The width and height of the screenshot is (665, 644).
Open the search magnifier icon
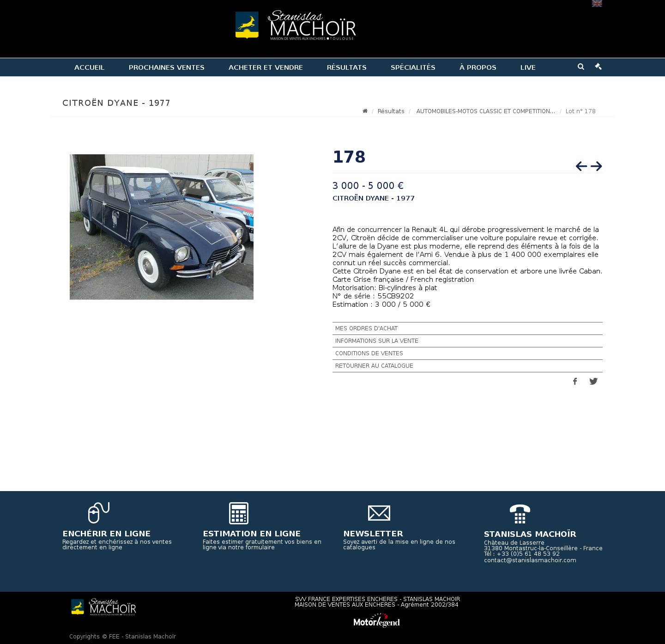tap(581, 67)
